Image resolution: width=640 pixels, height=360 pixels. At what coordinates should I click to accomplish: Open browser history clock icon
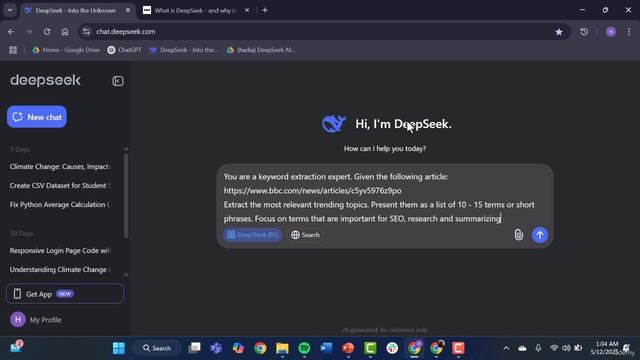click(x=584, y=32)
